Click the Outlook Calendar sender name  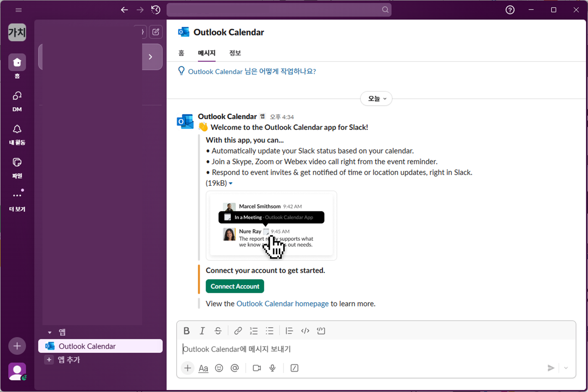(x=227, y=116)
